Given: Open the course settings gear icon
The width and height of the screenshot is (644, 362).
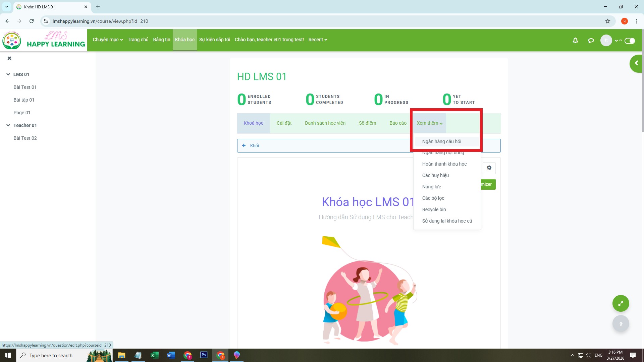Looking at the screenshot, I should (x=489, y=168).
